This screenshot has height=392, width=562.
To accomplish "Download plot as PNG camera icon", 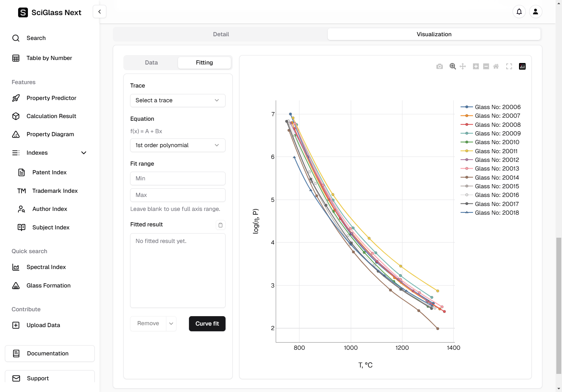I will point(439,66).
